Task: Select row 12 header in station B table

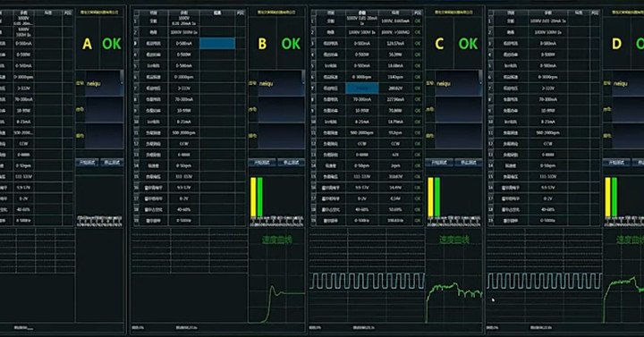Action: coord(136,144)
